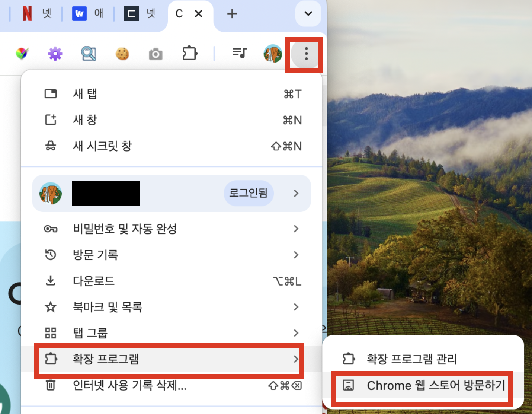
Task: Close the active tab with X
Action: 199,14
